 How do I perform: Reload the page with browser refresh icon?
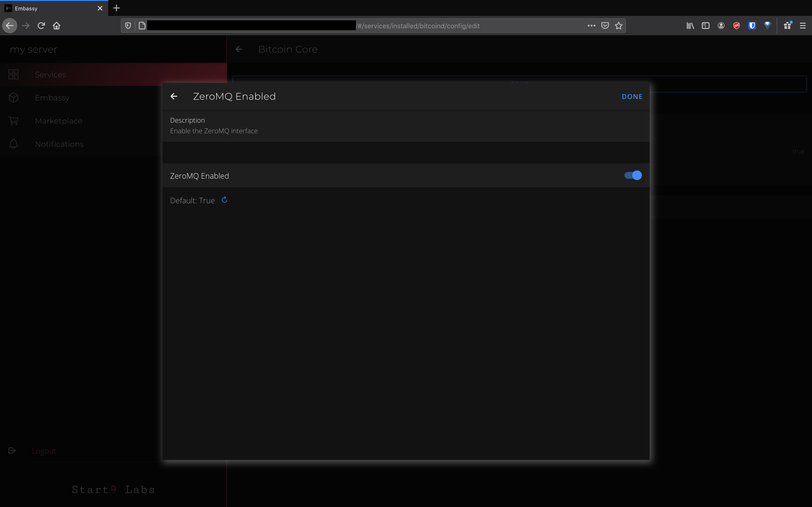(x=41, y=26)
